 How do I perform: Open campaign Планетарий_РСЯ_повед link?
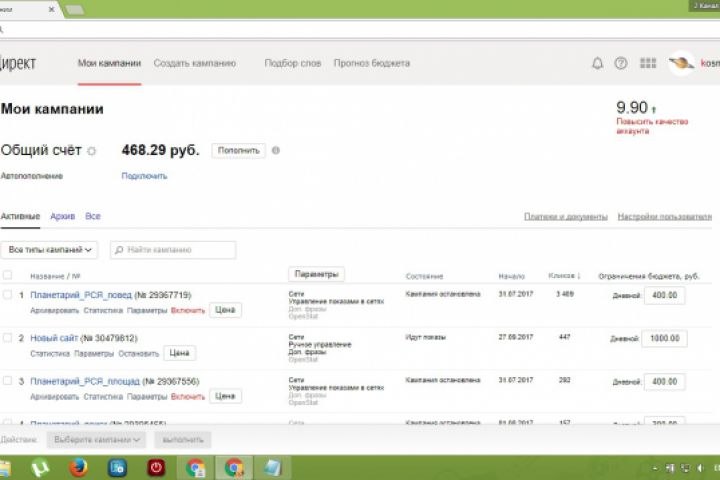point(81,295)
